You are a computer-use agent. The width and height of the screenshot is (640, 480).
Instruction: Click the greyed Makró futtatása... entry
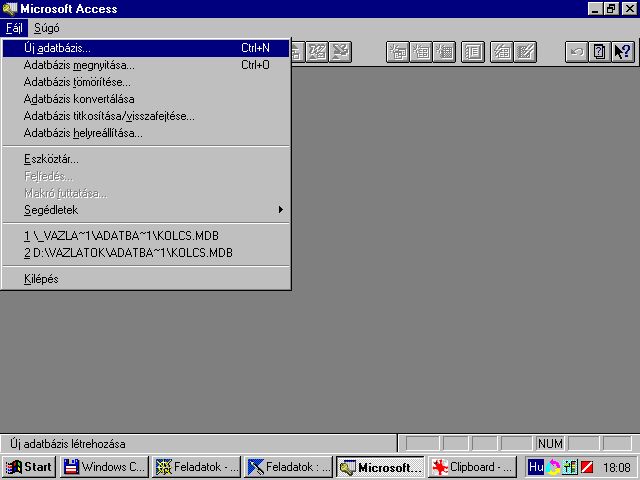coord(146,193)
